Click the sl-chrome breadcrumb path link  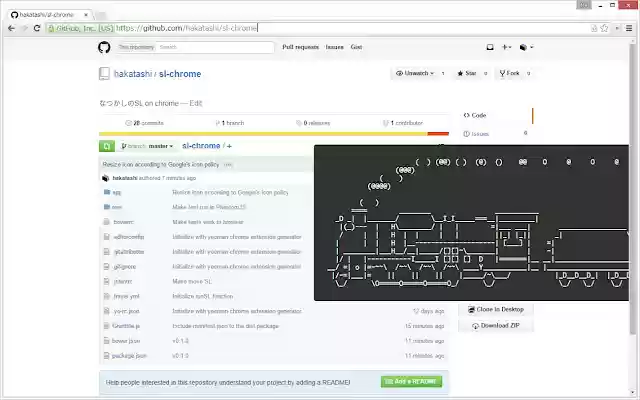click(201, 146)
